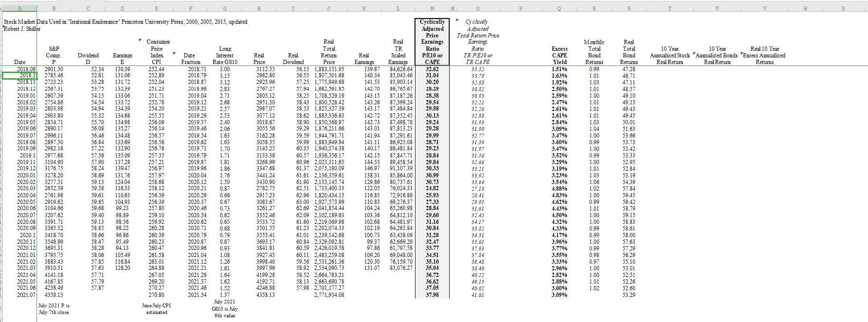Click date cell 2020.03
This screenshot has width=868, height=322.
(26, 188)
